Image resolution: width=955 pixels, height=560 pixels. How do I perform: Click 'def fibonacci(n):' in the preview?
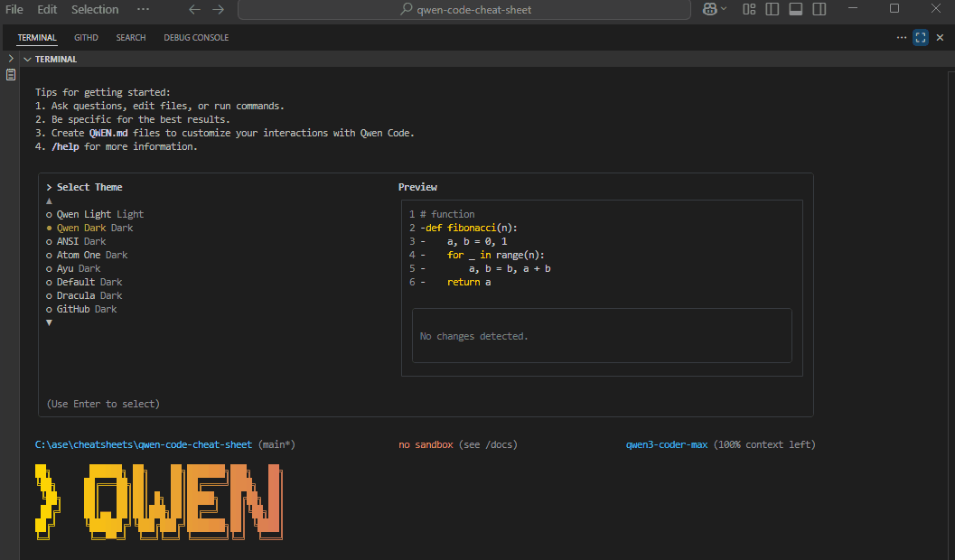tap(472, 228)
